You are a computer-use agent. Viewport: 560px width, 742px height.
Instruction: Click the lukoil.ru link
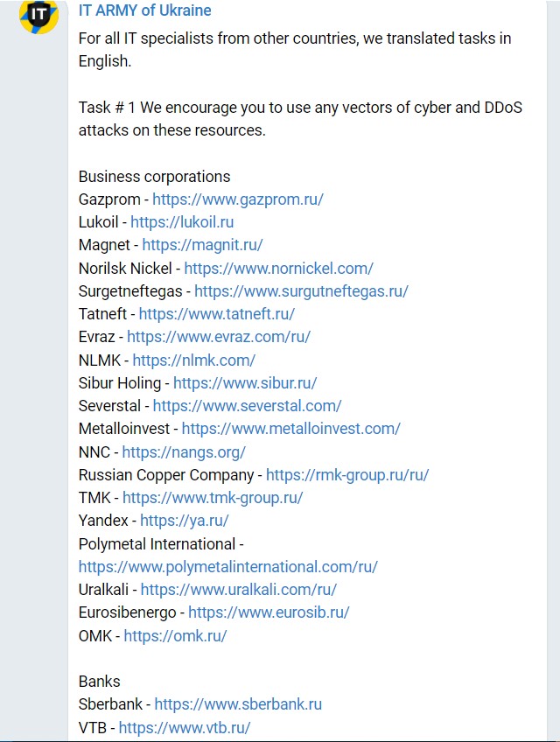tap(182, 222)
